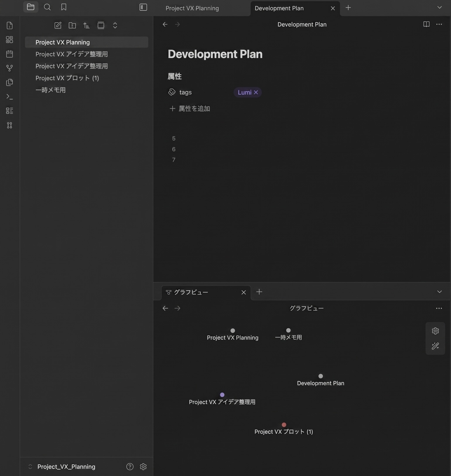
Task: Switch to Development Plan tab
Action: pyautogui.click(x=279, y=8)
